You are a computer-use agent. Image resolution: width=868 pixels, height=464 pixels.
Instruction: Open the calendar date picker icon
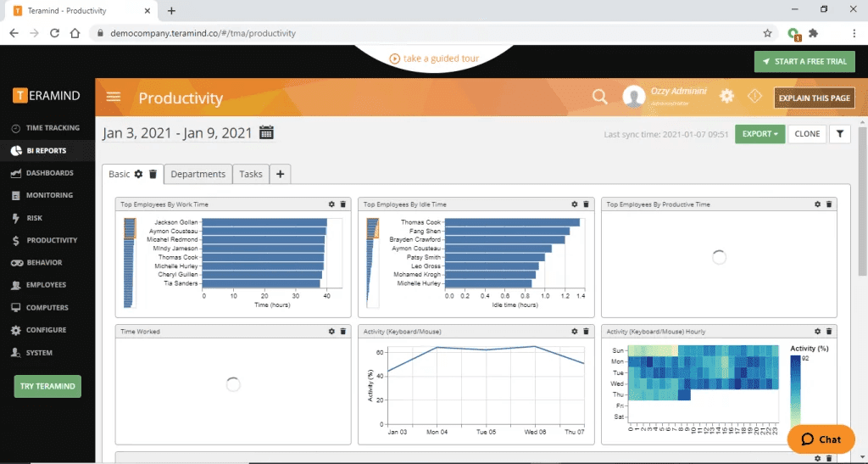point(266,133)
